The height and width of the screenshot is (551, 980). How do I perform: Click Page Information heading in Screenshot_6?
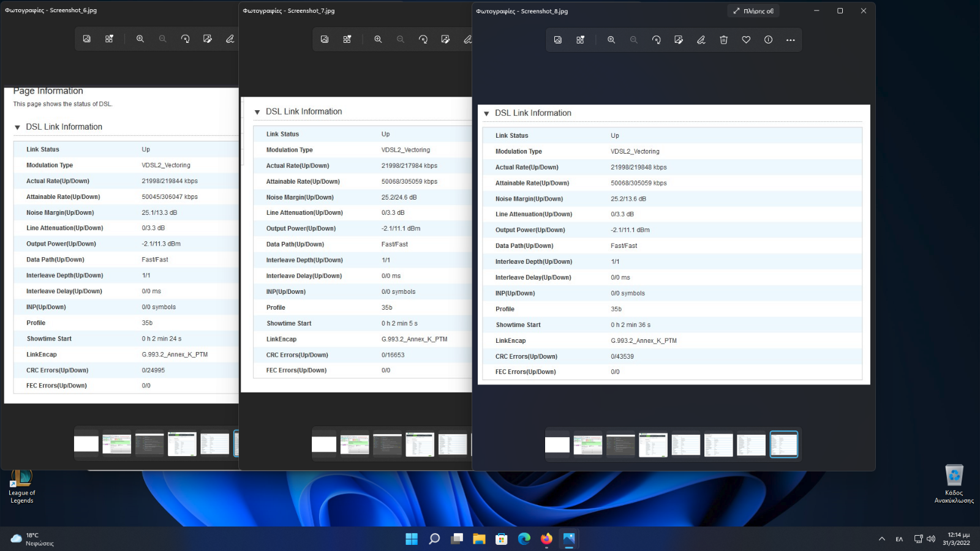tap(48, 91)
